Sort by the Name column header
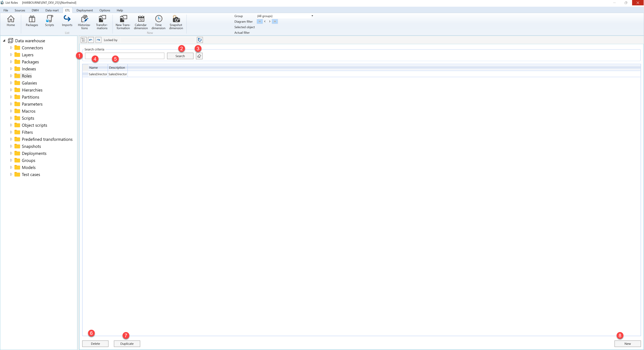The height and width of the screenshot is (350, 644). point(98,68)
